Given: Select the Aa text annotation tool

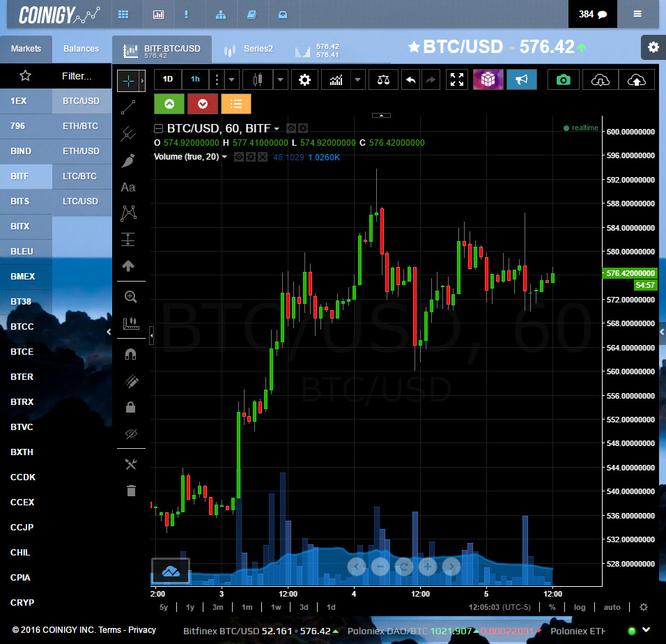Looking at the screenshot, I should point(128,187).
